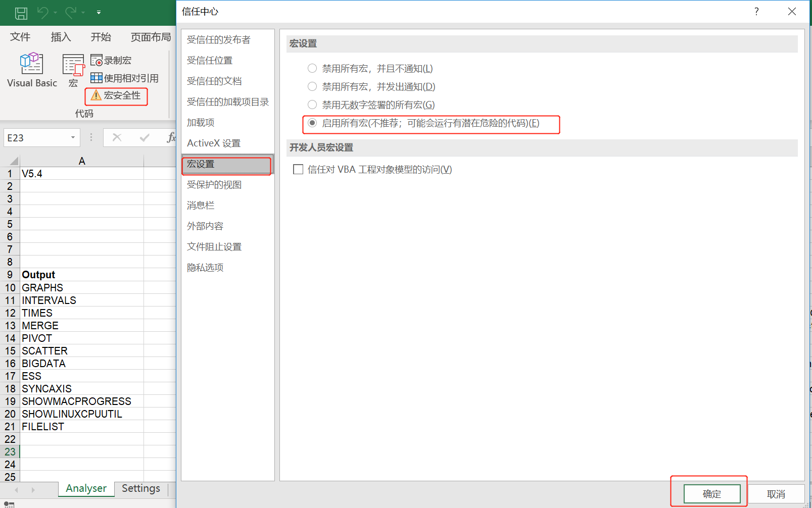Click the macro recording icon in status bar
The width and height of the screenshot is (812, 508).
pyautogui.click(x=9, y=504)
